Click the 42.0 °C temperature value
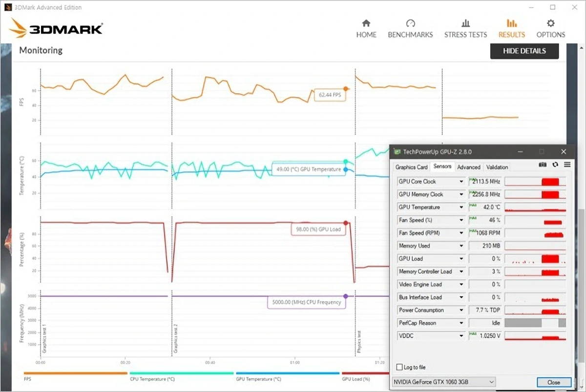 point(485,207)
